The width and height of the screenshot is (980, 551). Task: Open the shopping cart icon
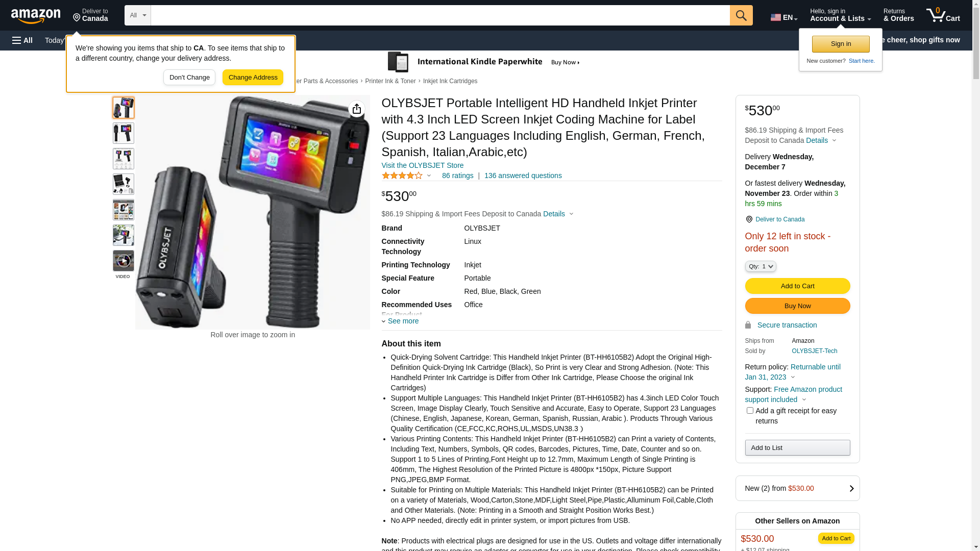pyautogui.click(x=943, y=15)
